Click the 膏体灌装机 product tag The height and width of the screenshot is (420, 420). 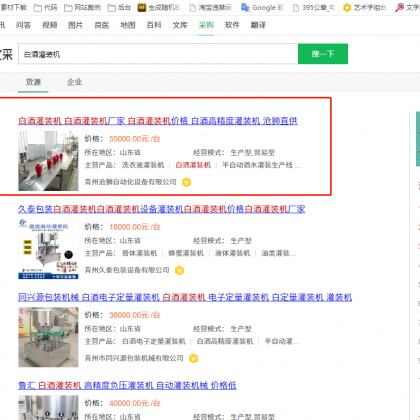point(139,253)
